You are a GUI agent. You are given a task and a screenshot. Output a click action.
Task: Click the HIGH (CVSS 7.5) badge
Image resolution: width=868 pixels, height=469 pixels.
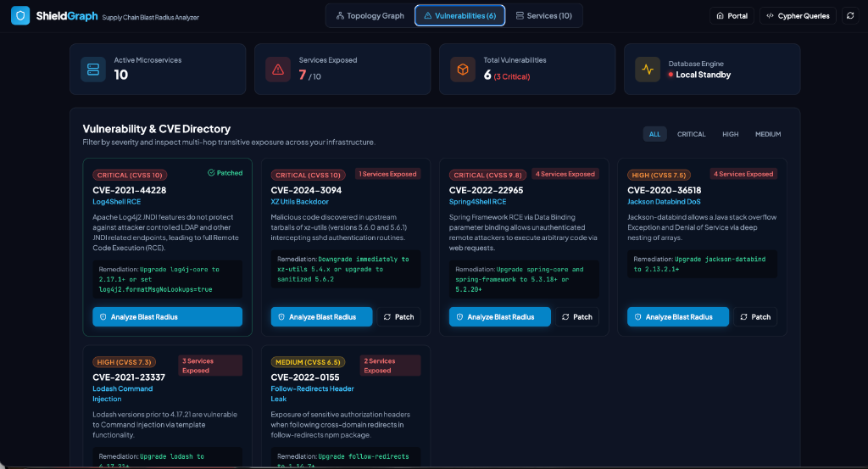click(x=659, y=175)
